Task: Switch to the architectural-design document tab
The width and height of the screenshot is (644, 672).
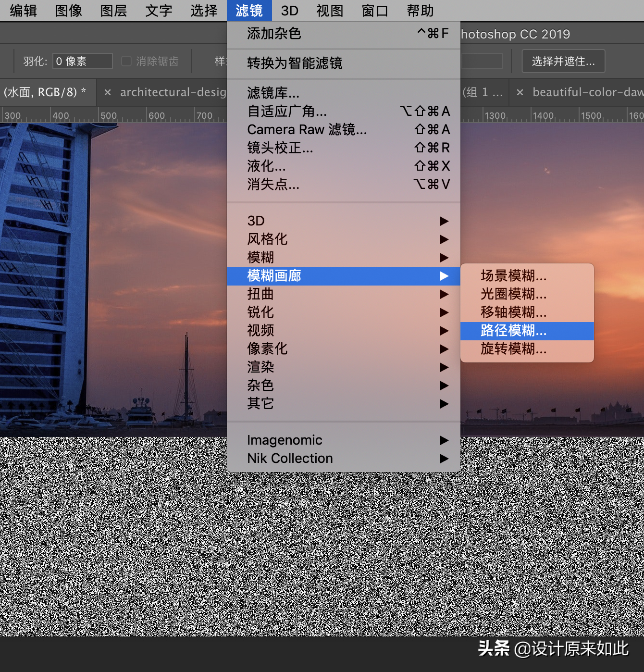Action: click(x=173, y=92)
